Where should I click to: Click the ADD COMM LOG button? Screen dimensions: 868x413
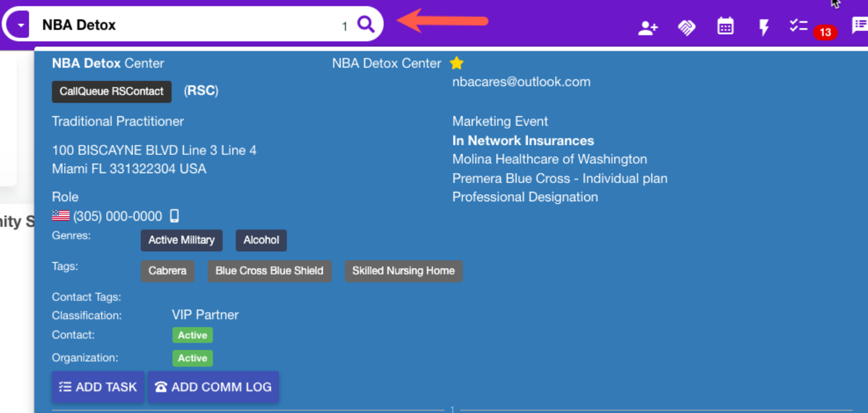(214, 387)
